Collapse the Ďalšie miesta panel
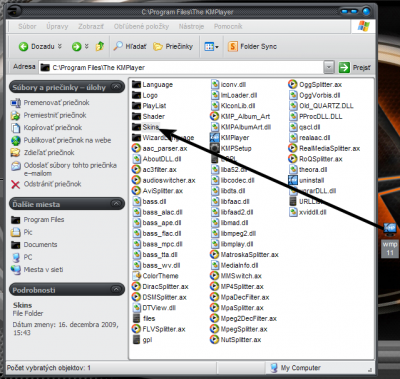400x379 pixels. pyautogui.click(x=116, y=204)
